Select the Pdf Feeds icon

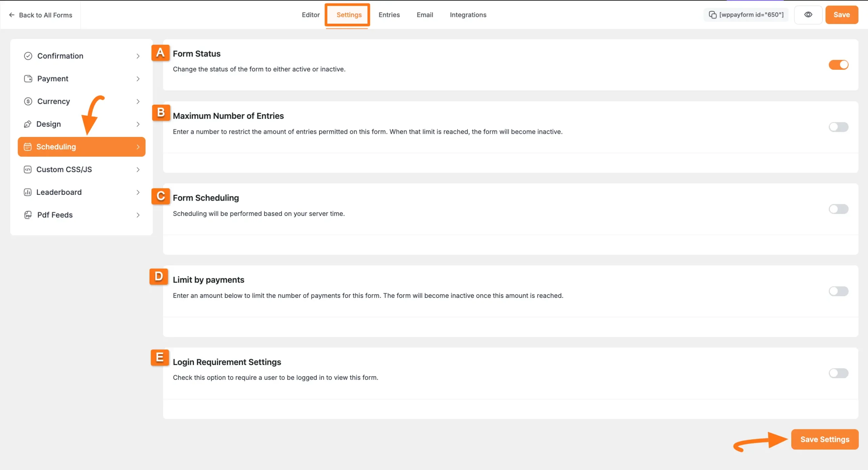tap(28, 215)
